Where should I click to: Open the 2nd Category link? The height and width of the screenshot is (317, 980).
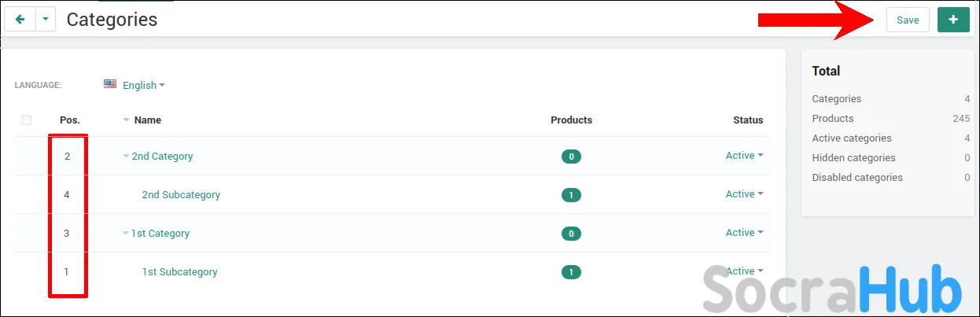162,157
